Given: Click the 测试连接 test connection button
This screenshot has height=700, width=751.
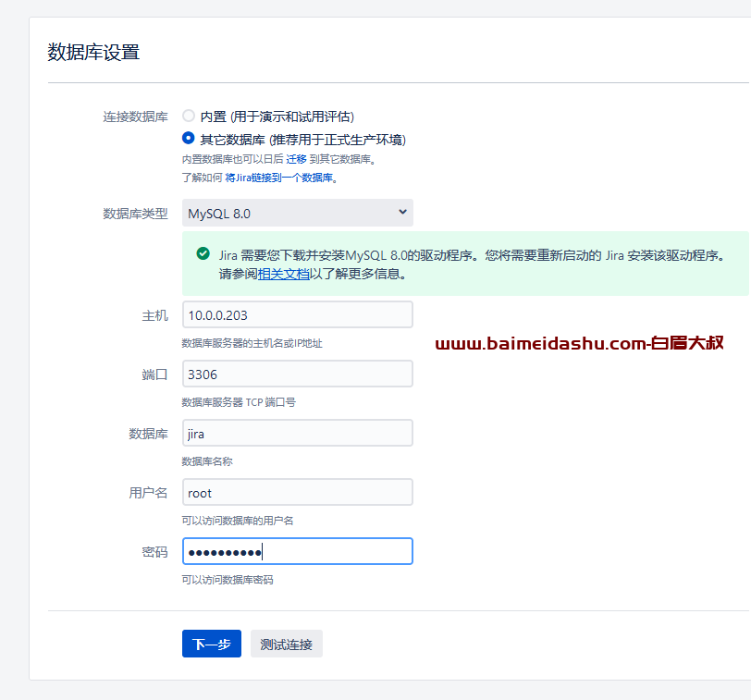Looking at the screenshot, I should (287, 644).
